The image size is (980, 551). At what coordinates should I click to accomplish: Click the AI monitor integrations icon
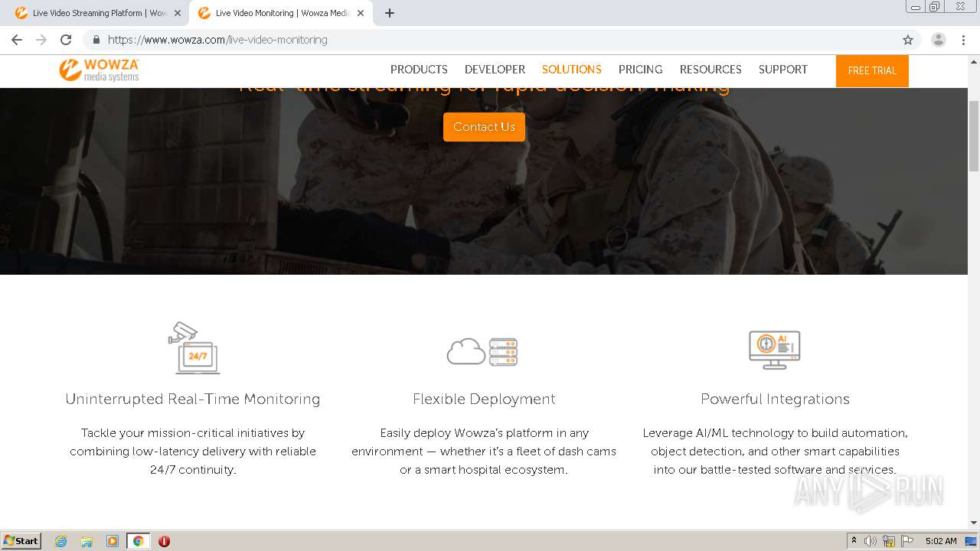774,350
